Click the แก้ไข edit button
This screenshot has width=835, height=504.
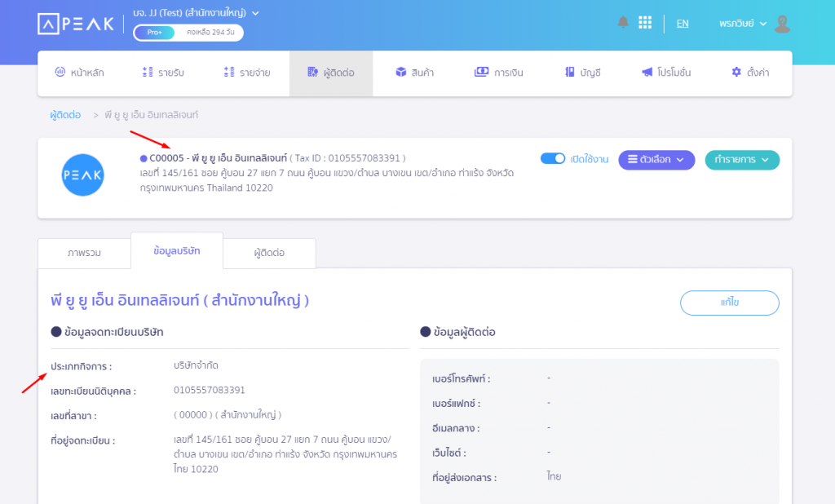(x=729, y=303)
